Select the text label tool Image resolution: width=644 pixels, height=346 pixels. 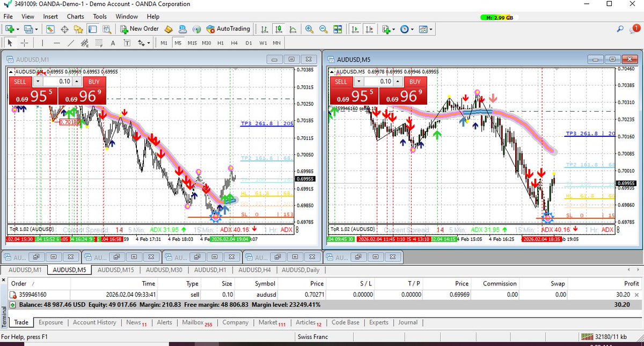[127, 43]
